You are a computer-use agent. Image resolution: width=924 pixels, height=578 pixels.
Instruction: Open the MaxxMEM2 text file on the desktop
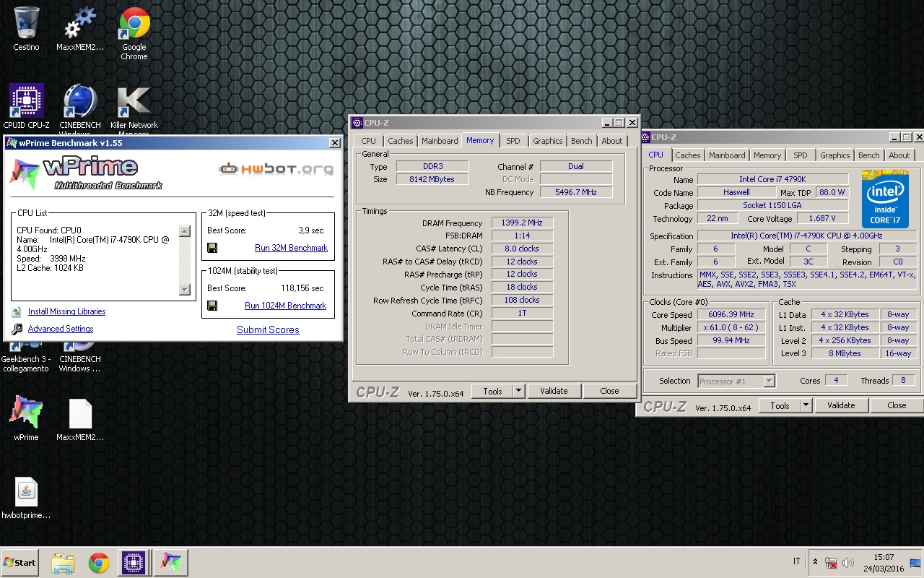[80, 419]
